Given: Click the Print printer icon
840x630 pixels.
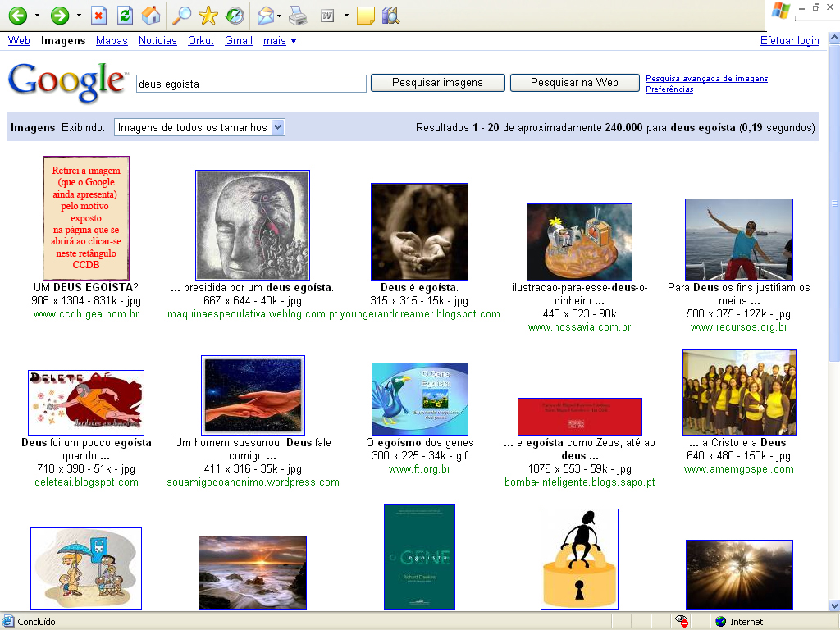Looking at the screenshot, I should [298, 16].
